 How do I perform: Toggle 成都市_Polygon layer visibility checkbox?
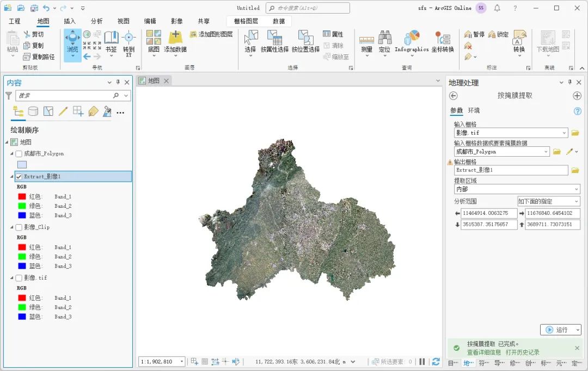pos(19,153)
